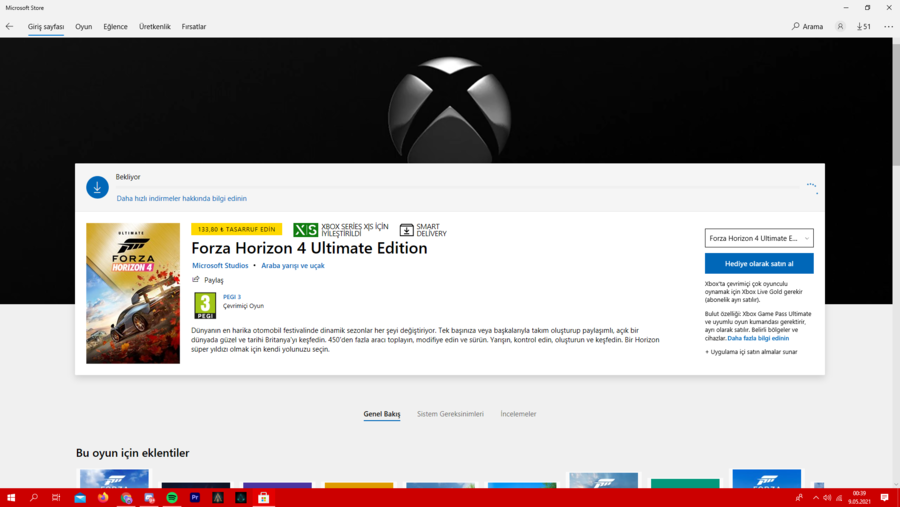Click the blue circular download icon
The height and width of the screenshot is (507, 900).
point(97,187)
